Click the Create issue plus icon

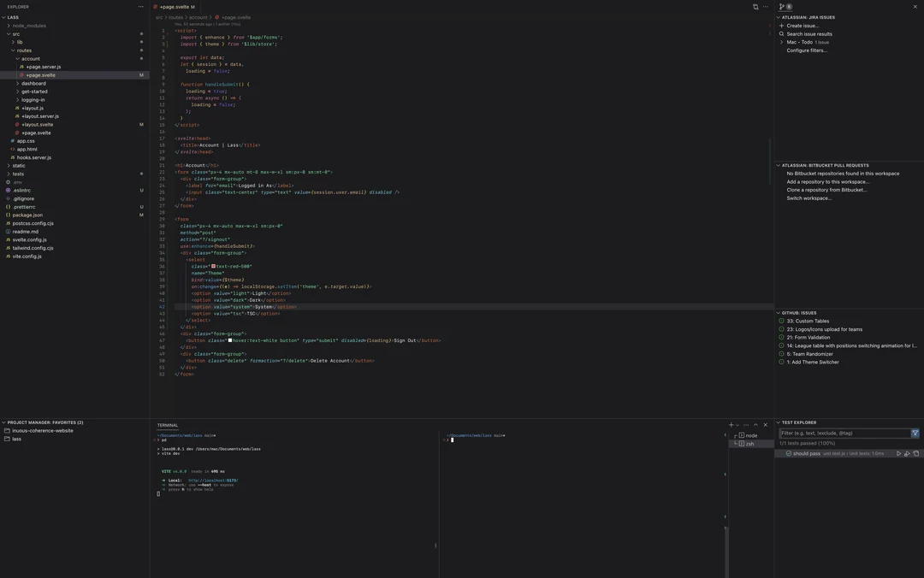(780, 24)
